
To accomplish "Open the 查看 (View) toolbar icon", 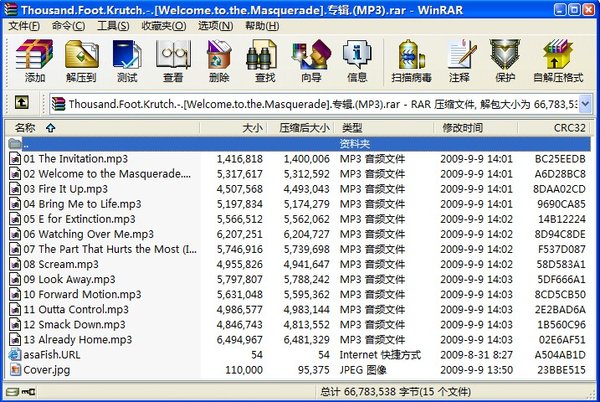I will (x=173, y=60).
